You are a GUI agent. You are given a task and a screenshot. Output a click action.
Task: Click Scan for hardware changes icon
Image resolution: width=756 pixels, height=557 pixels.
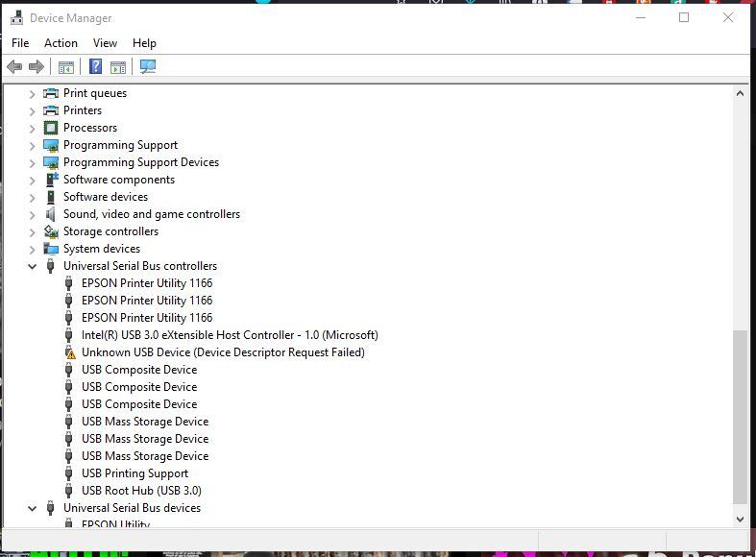(x=148, y=66)
